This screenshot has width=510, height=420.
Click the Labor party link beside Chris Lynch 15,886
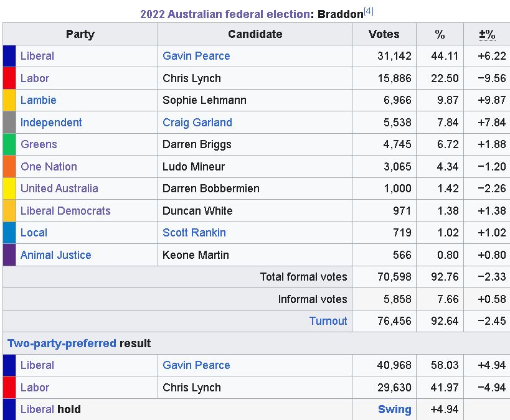(x=35, y=78)
